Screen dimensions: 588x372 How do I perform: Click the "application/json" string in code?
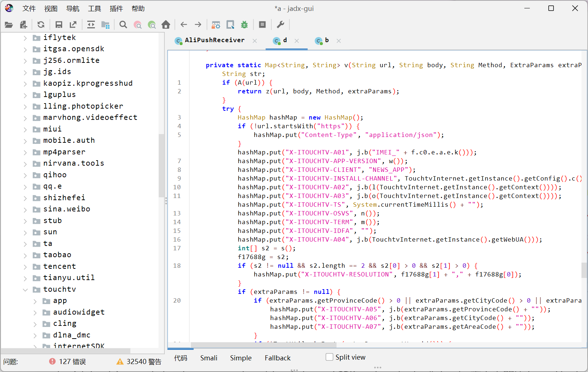tap(401, 135)
